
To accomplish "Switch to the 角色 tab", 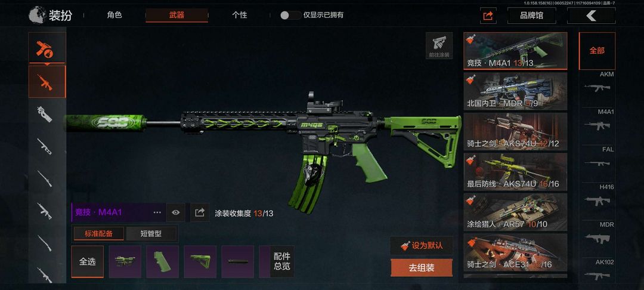I will [x=114, y=15].
